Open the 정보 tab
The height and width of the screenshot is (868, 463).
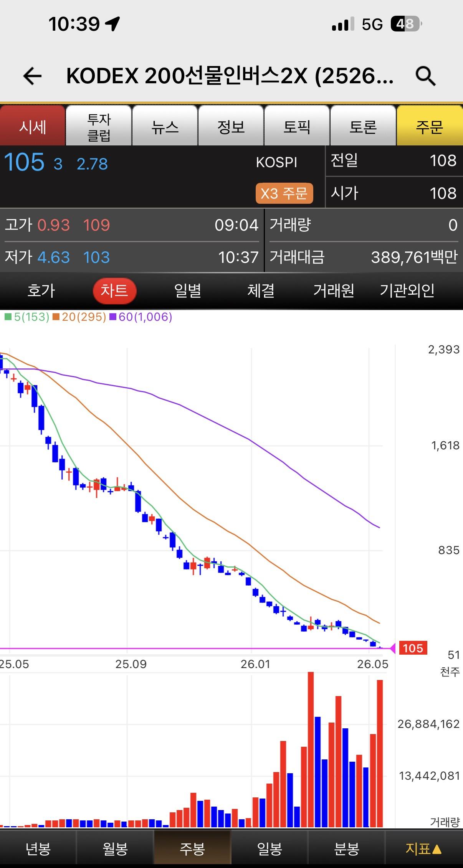click(231, 125)
